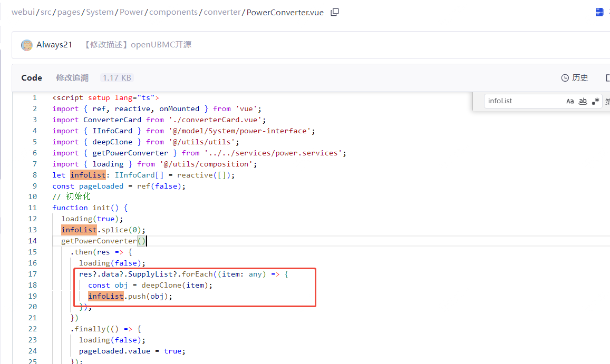610x364 pixels.
Task: Open the commit message 【修改描述】openUBMC开源
Action: [x=137, y=45]
